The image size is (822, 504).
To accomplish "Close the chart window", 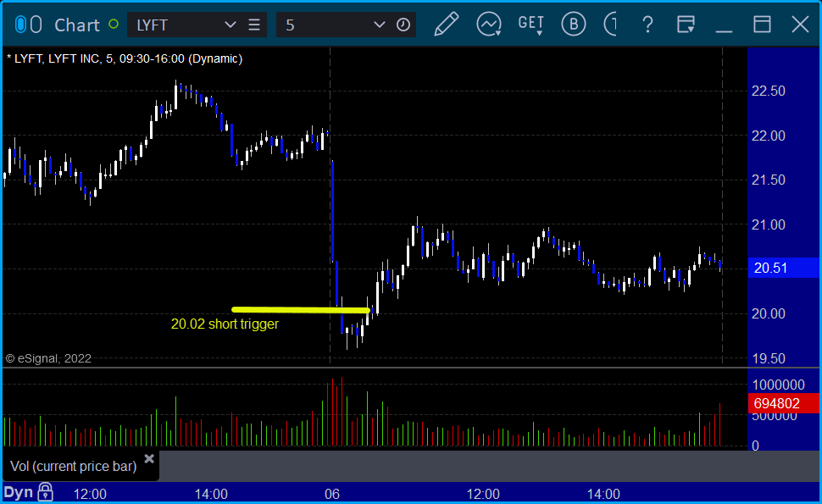I will (800, 25).
